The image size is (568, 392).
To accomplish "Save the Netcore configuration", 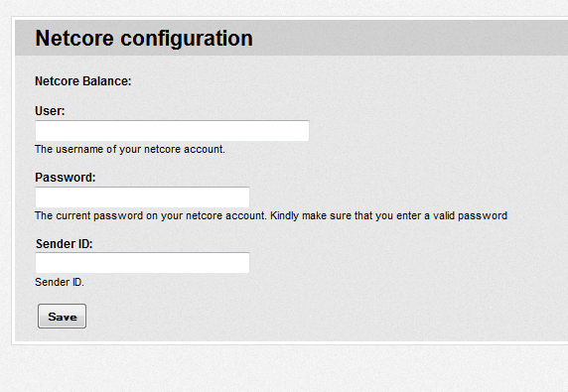I will (62, 316).
